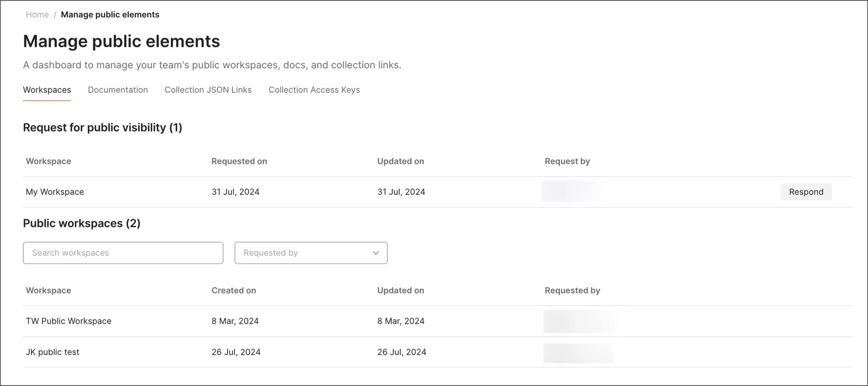Click the 8 Mar, 2024 created date
The height and width of the screenshot is (386, 868).
(235, 321)
